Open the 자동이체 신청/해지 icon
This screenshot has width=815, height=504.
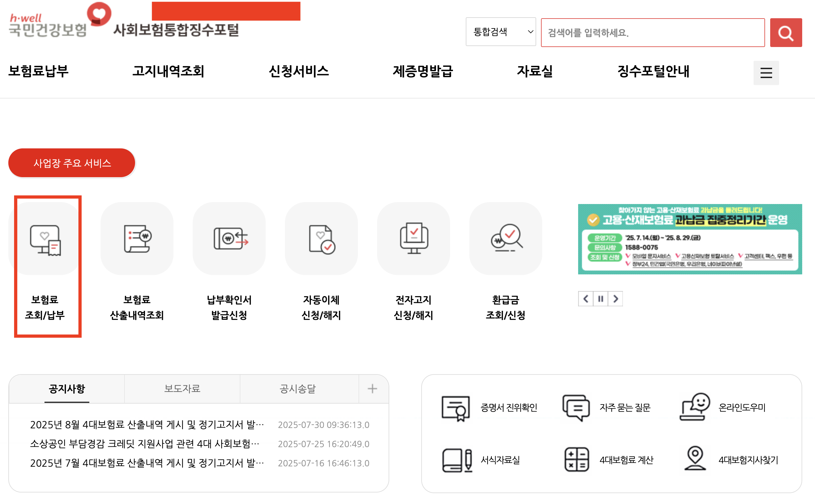(321, 239)
